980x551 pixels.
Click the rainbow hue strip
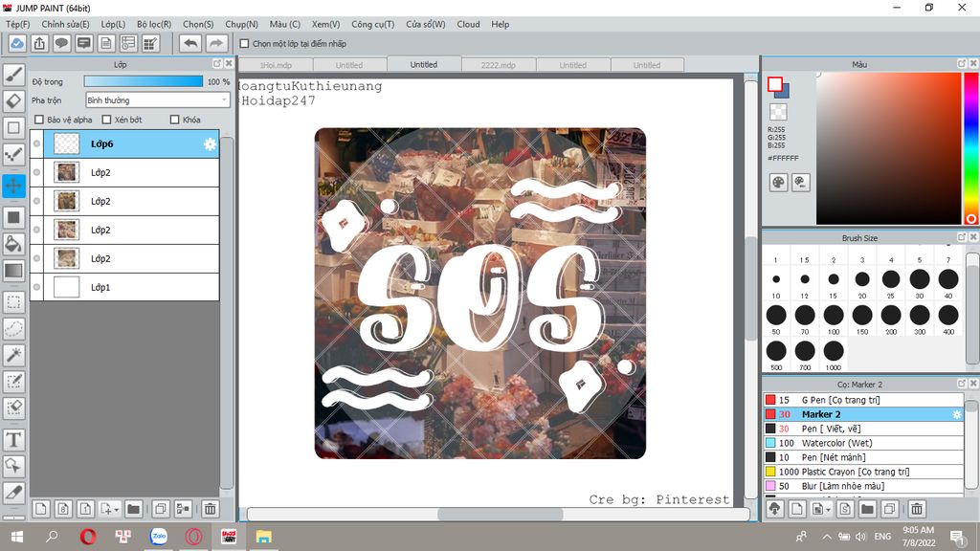pos(970,148)
